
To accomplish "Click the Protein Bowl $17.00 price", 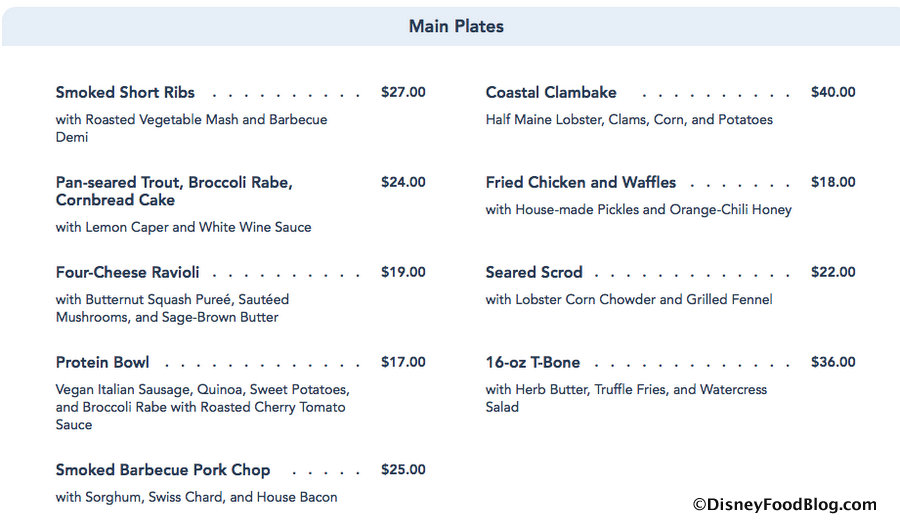I will 403,362.
